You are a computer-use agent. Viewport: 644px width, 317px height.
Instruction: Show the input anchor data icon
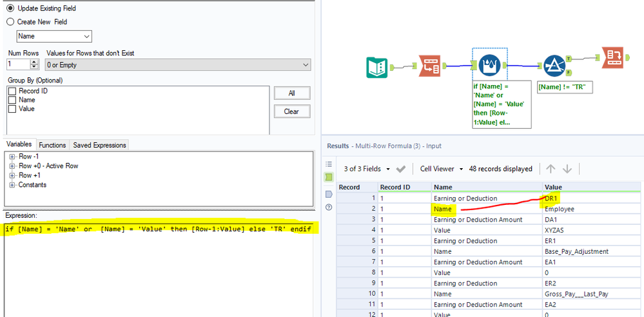[329, 177]
